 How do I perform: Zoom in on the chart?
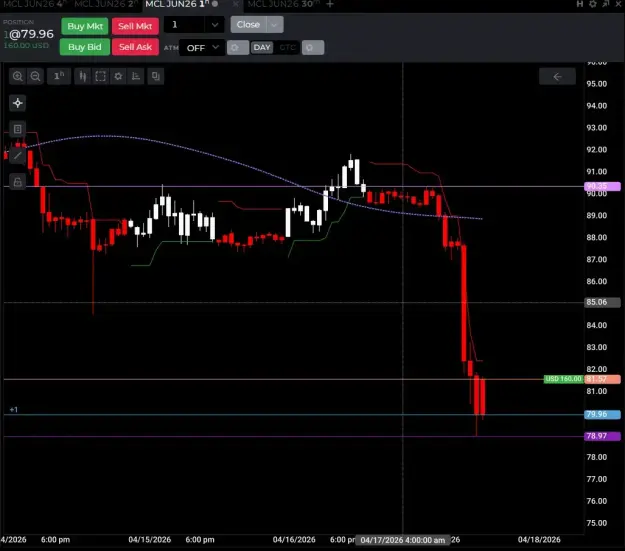coord(17,76)
